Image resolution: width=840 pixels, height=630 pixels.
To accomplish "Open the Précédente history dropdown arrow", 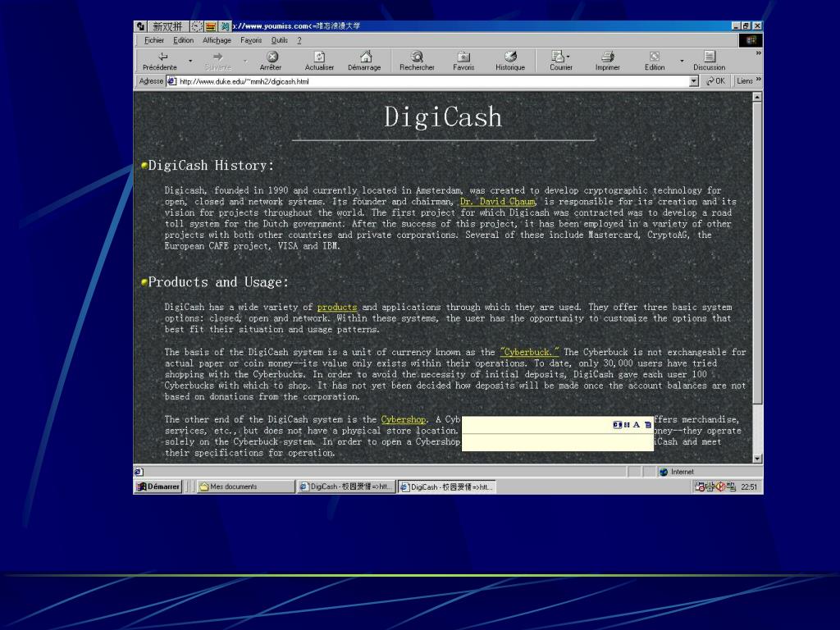I will pyautogui.click(x=190, y=61).
